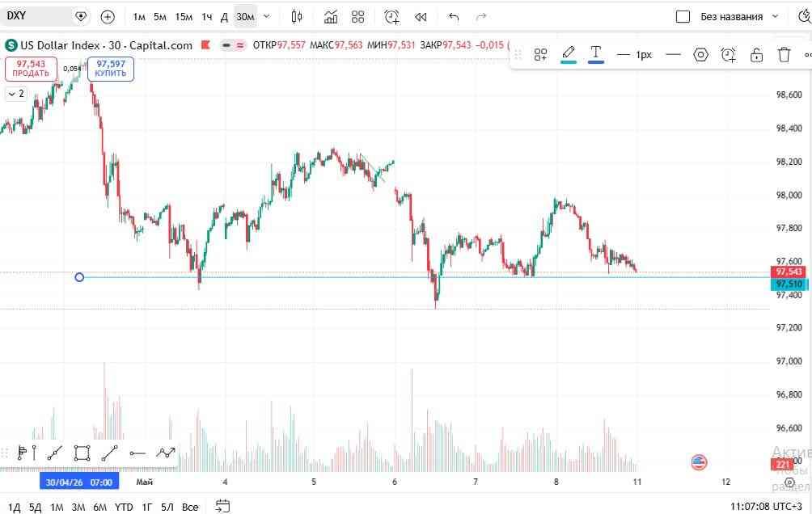
Task: Open the candlestick chart type selector
Action: tap(297, 16)
